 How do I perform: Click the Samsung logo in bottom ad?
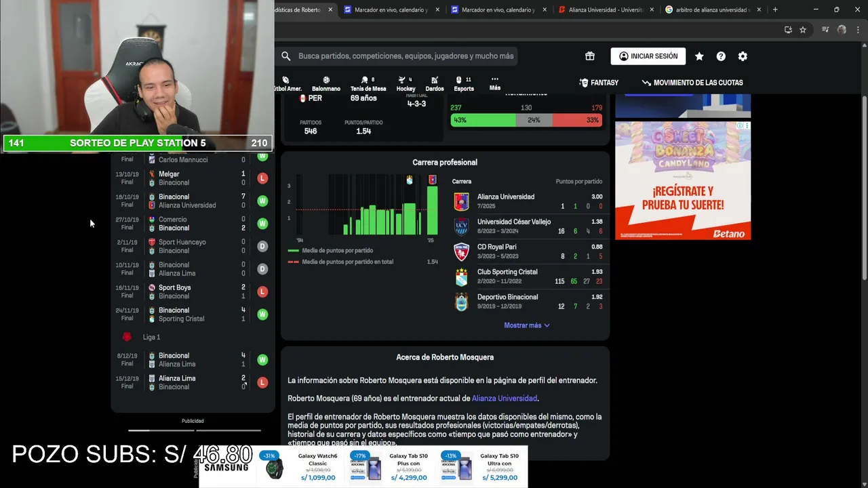pyautogui.click(x=226, y=468)
